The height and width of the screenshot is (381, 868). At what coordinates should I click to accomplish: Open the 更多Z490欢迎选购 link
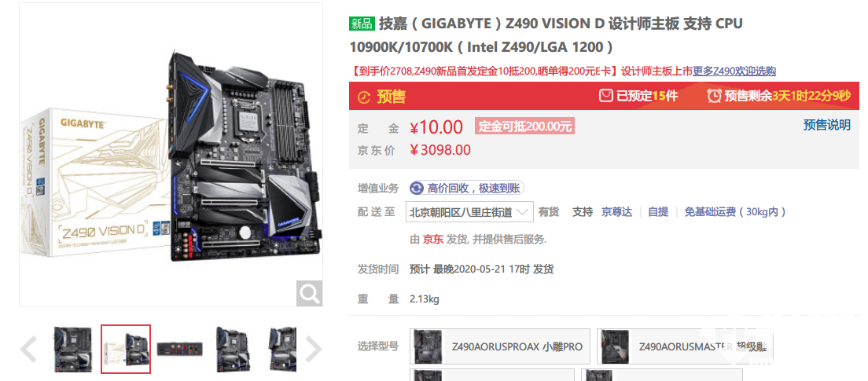coord(734,71)
